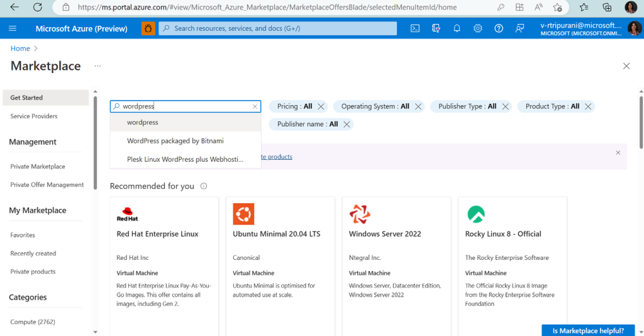Select Compute (2762) category

tap(32, 322)
